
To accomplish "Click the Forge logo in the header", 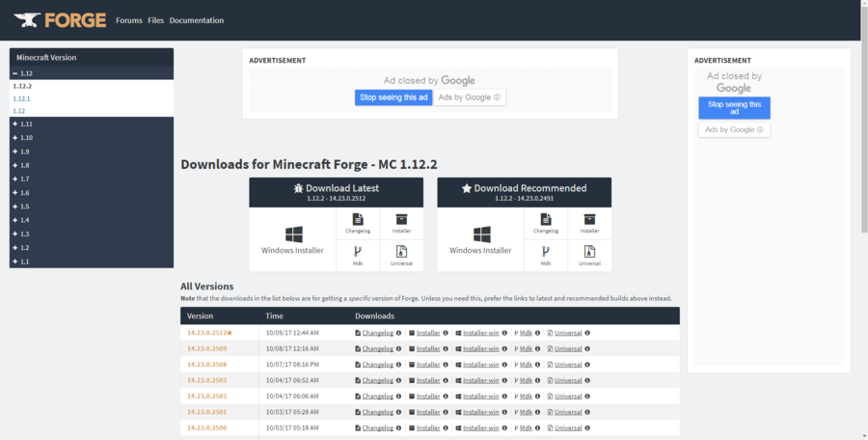I will (x=54, y=20).
